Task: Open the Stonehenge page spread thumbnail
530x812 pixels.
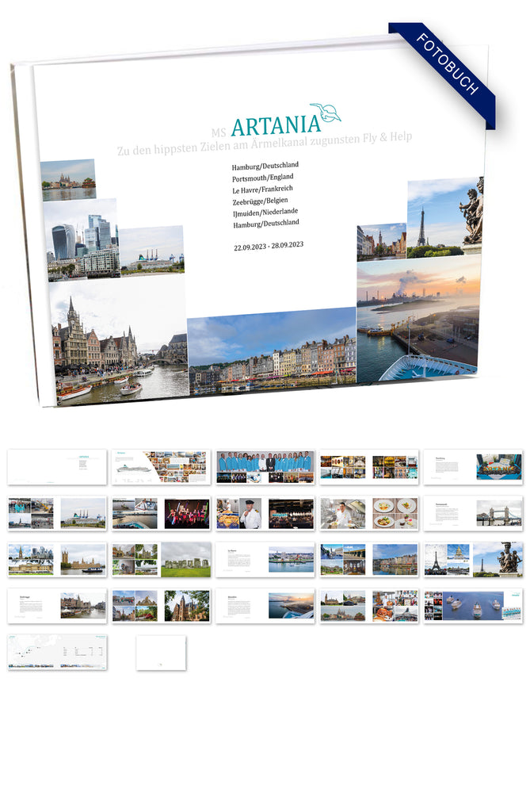Action: point(161,559)
